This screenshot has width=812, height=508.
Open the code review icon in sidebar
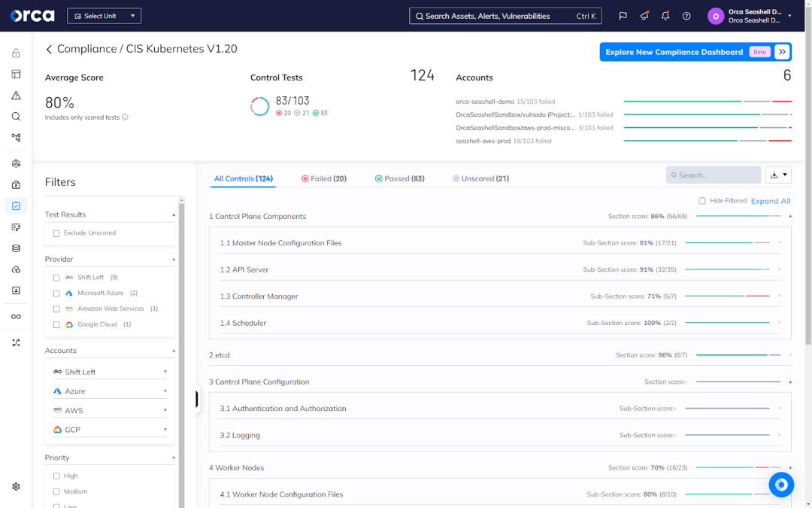tap(16, 227)
